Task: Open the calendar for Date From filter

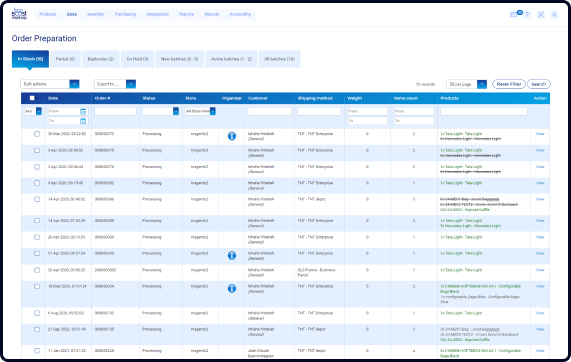Action: [83, 111]
